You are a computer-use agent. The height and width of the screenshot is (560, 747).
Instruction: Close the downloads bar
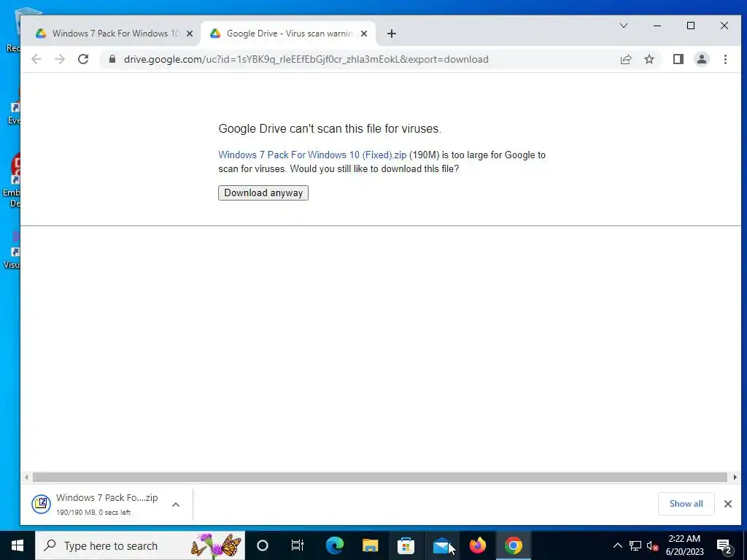point(728,504)
